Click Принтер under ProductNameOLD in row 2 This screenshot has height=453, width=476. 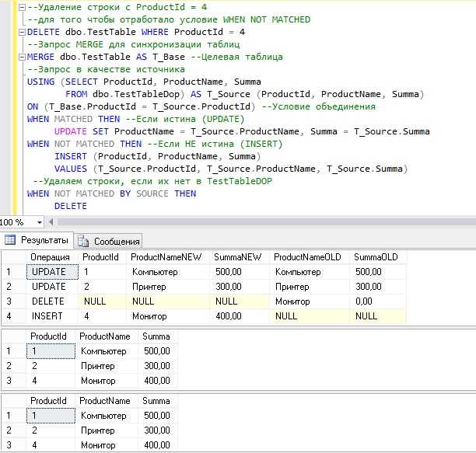[x=309, y=287]
